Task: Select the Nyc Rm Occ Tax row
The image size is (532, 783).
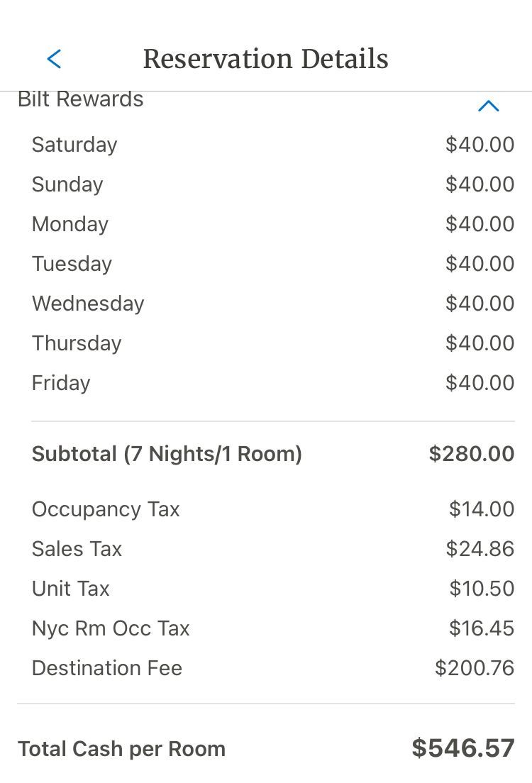Action: pyautogui.click(x=273, y=628)
